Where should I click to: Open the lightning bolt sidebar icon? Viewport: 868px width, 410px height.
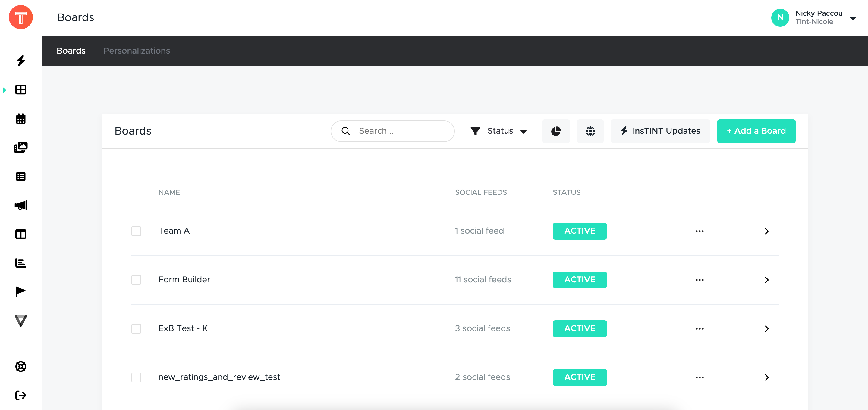tap(21, 61)
